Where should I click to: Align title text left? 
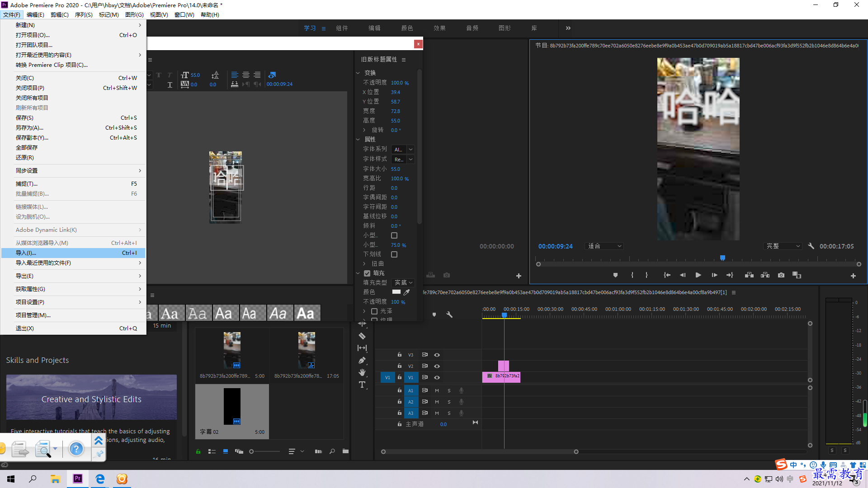click(235, 75)
